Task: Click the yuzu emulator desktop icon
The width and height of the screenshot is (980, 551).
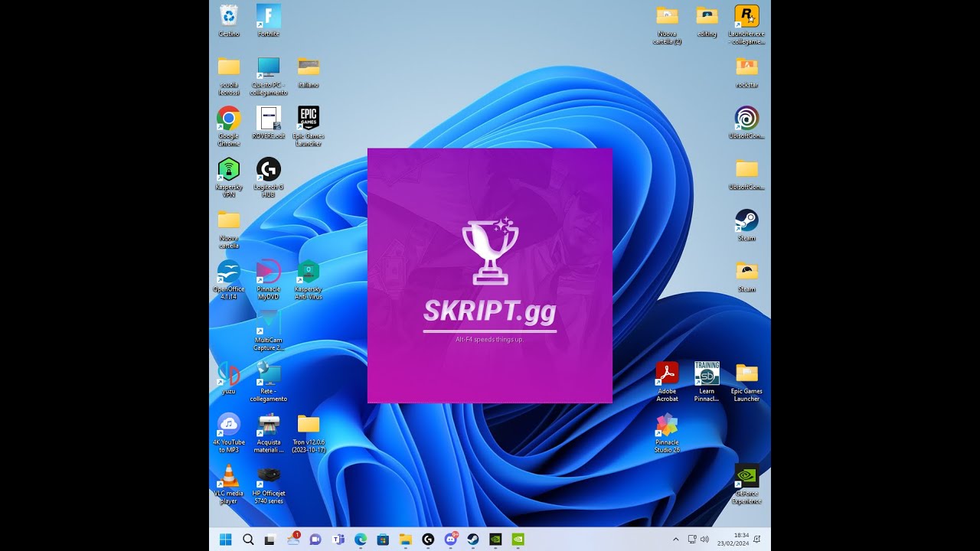Action: click(x=229, y=378)
